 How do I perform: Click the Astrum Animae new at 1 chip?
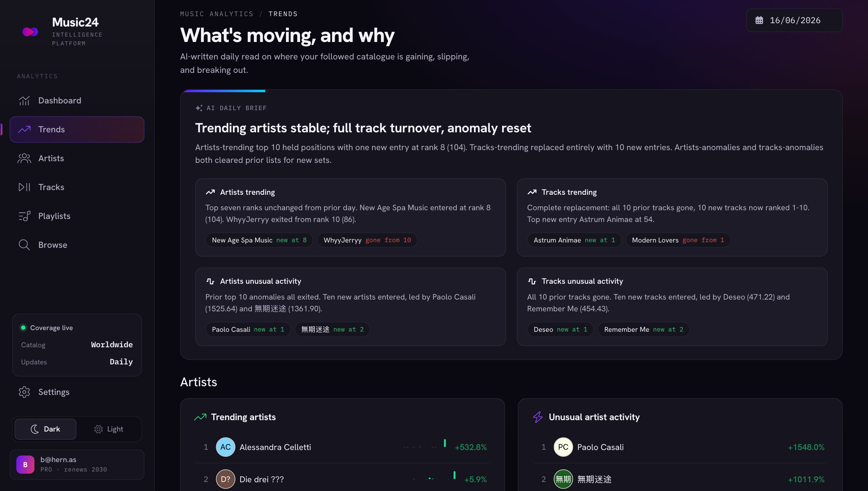click(574, 240)
